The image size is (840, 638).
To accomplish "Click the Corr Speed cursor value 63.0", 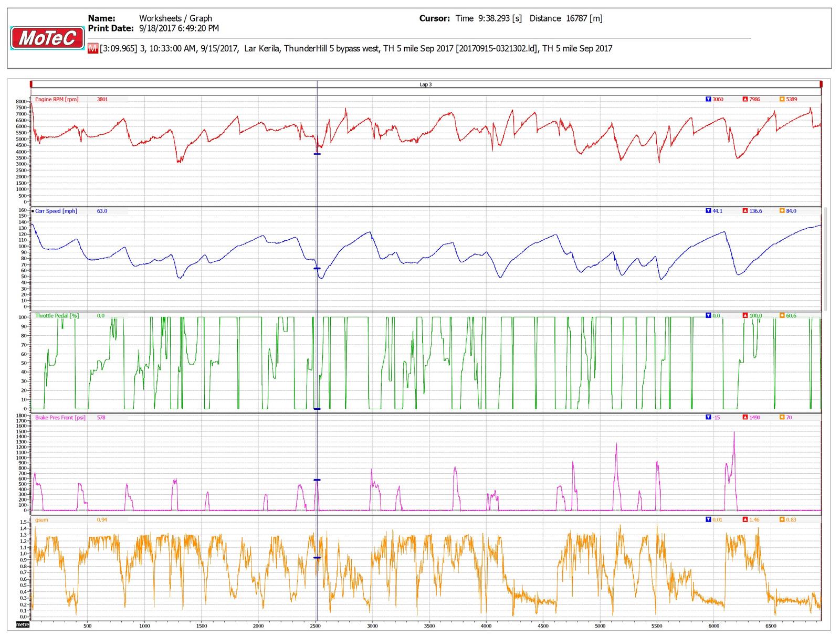I will tap(102, 211).
